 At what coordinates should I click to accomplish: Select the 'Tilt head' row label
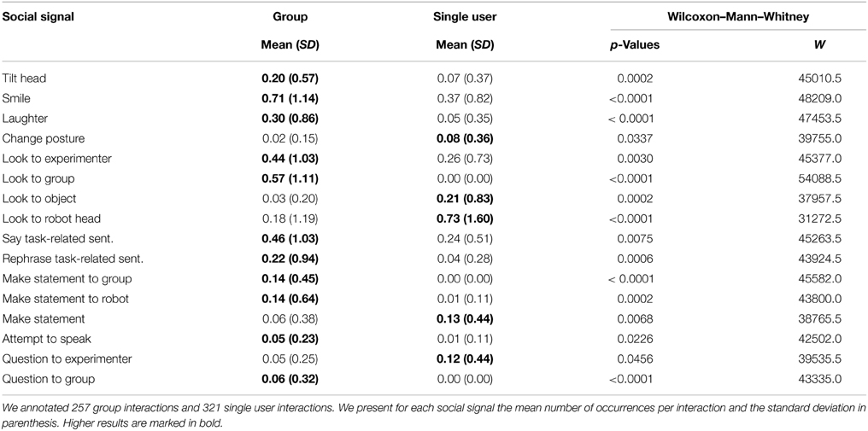[x=25, y=79]
